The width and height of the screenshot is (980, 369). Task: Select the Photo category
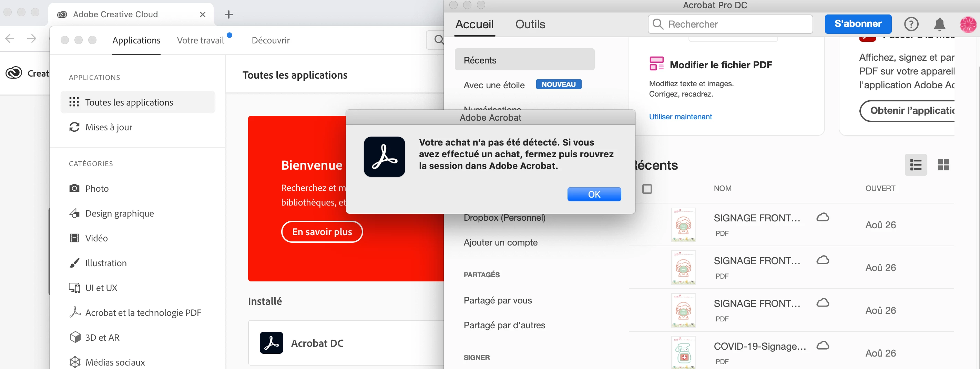point(96,189)
